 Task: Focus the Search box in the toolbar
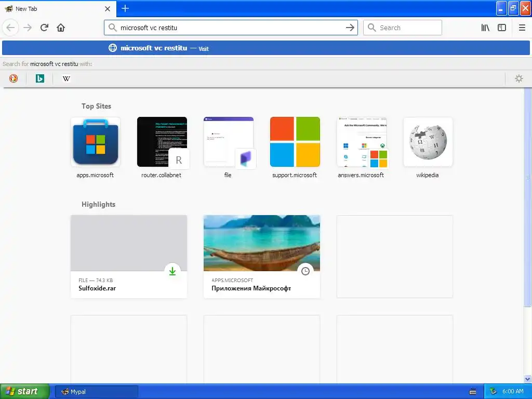403,28
